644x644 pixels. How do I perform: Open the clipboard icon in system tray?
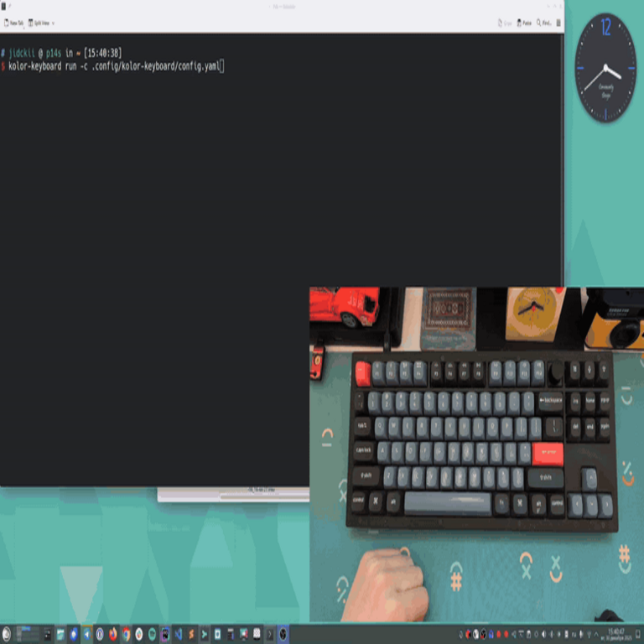(x=528, y=634)
